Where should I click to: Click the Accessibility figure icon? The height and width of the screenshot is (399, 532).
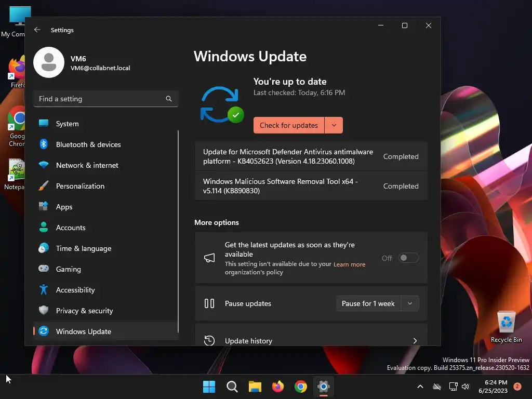(x=44, y=290)
